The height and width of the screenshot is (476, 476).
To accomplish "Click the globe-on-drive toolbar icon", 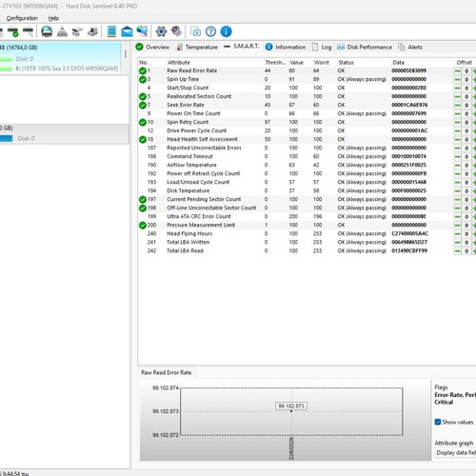I will [47, 31].
